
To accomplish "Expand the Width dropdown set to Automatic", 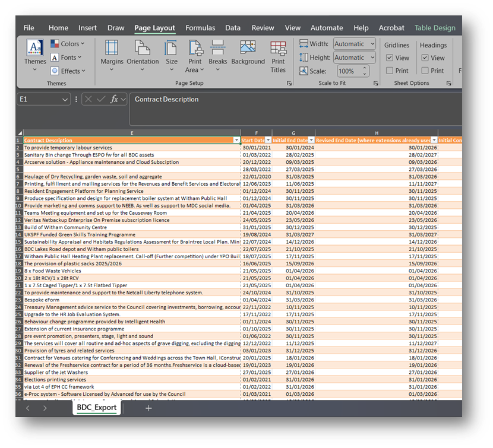I will (x=372, y=44).
